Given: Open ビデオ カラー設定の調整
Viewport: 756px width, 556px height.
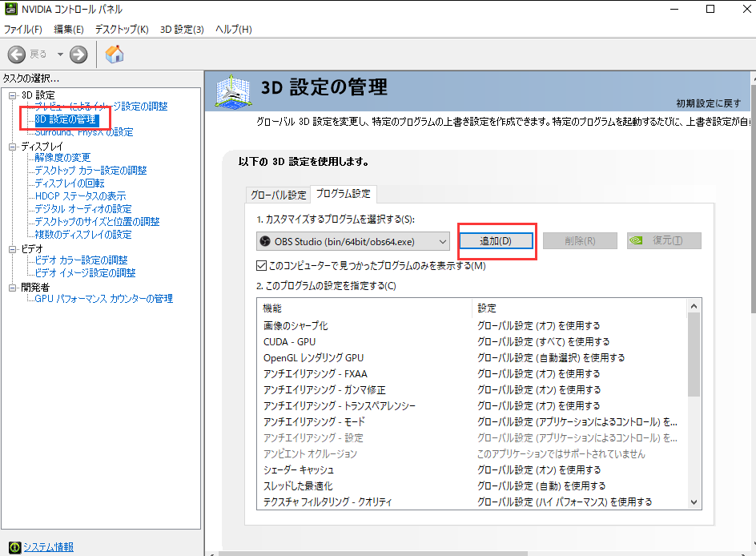Looking at the screenshot, I should (x=81, y=260).
